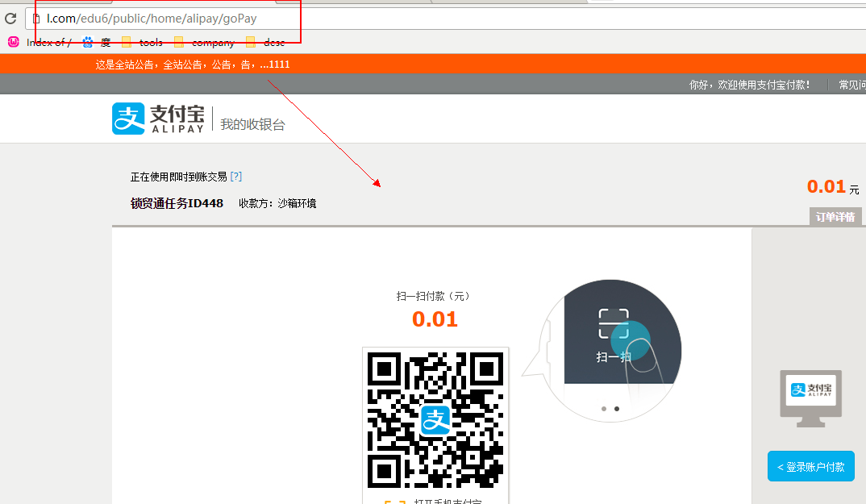
Task: Click the Alipay icon inside the QR code
Action: (435, 420)
